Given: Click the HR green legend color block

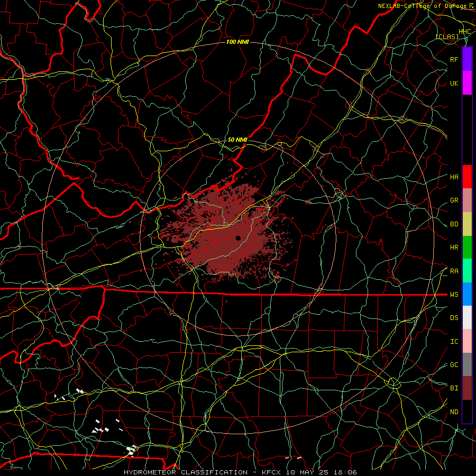Looking at the screenshot, I should pyautogui.click(x=467, y=247).
